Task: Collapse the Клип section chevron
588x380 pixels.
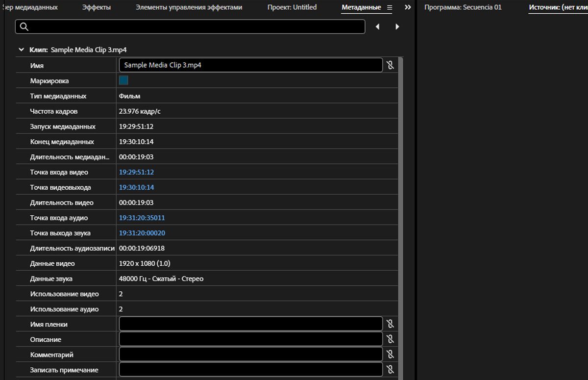Action: pyautogui.click(x=21, y=50)
